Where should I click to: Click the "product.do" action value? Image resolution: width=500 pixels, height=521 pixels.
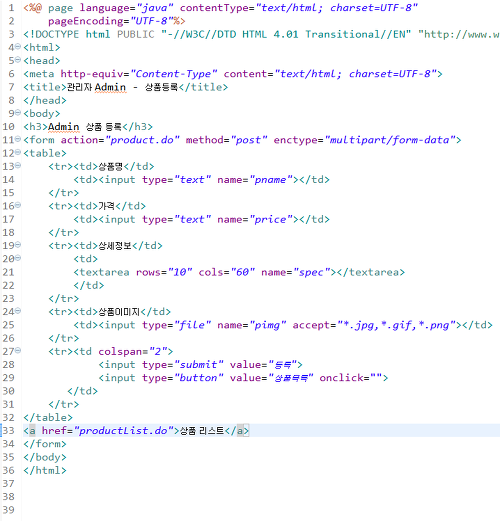(x=143, y=140)
